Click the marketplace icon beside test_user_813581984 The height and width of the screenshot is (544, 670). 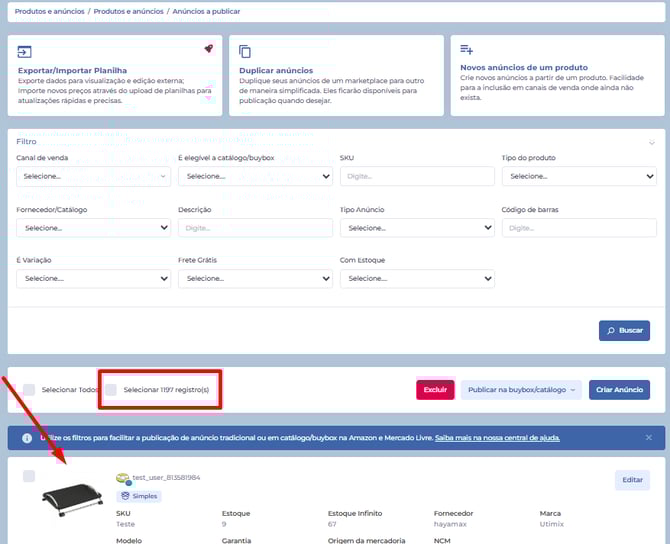(123, 478)
